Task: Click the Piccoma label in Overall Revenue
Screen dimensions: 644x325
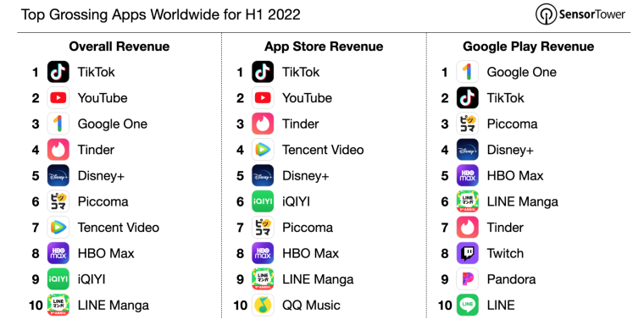Action: [103, 201]
